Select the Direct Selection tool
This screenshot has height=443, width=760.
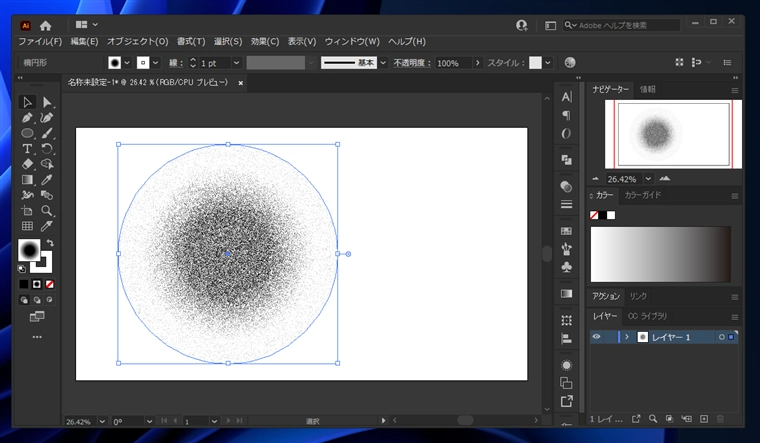tap(47, 102)
